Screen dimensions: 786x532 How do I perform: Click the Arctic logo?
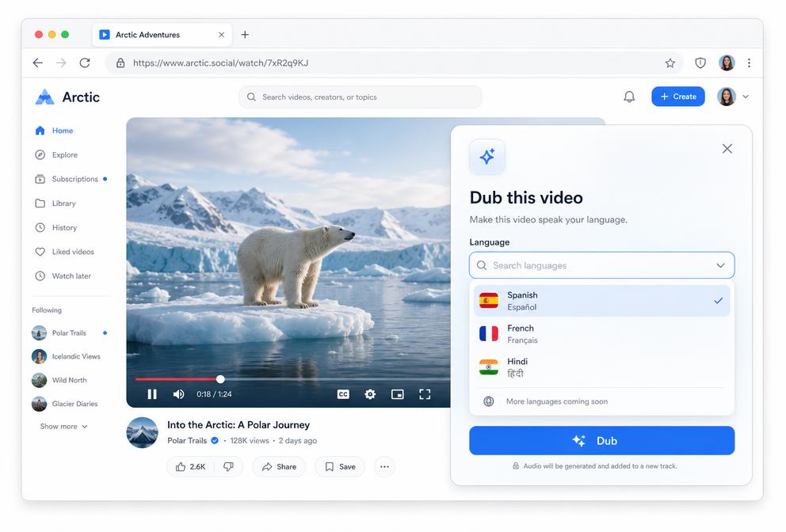tap(67, 97)
